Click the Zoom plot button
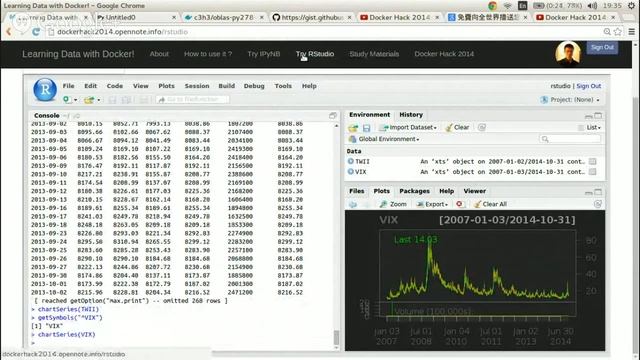The image size is (640, 360). tap(393, 204)
